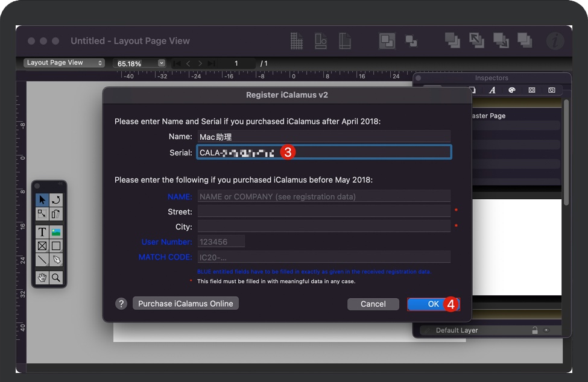
Task: Close the Inspectors panel
Action: (419, 78)
